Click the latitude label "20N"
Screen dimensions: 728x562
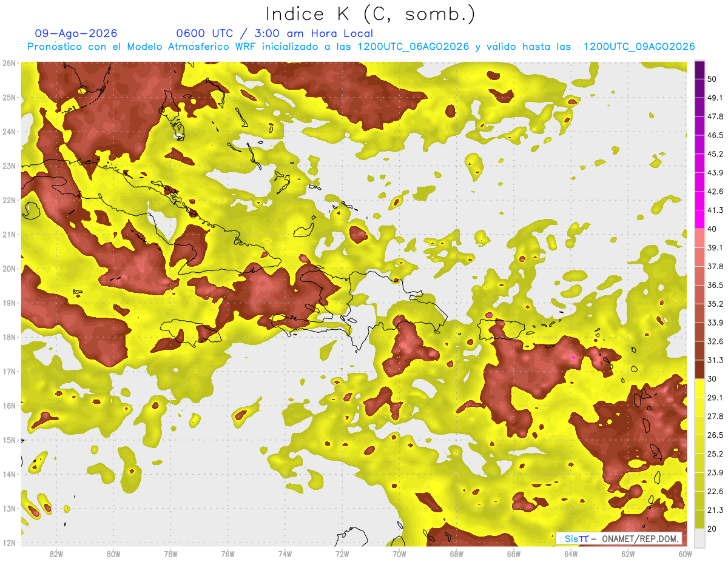[9, 269]
